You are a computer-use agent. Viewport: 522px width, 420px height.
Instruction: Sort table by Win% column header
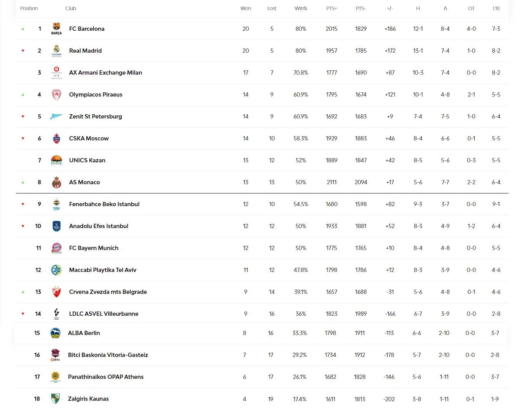pos(301,8)
